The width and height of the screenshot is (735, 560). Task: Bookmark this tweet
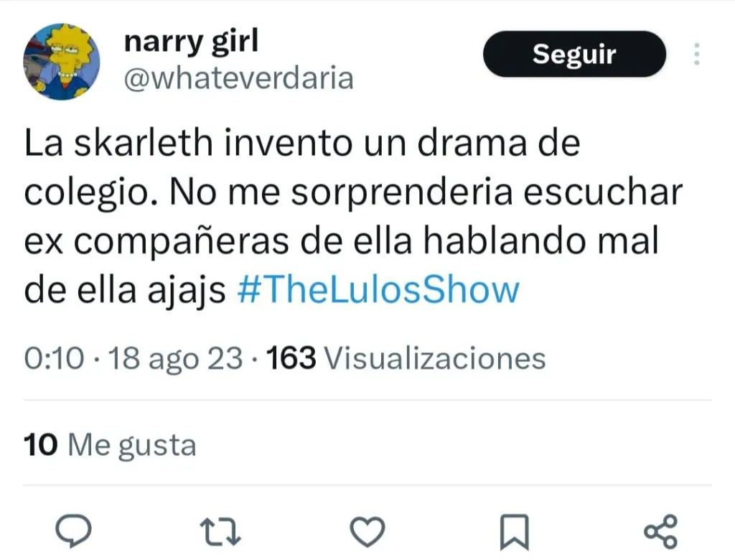[x=515, y=532]
